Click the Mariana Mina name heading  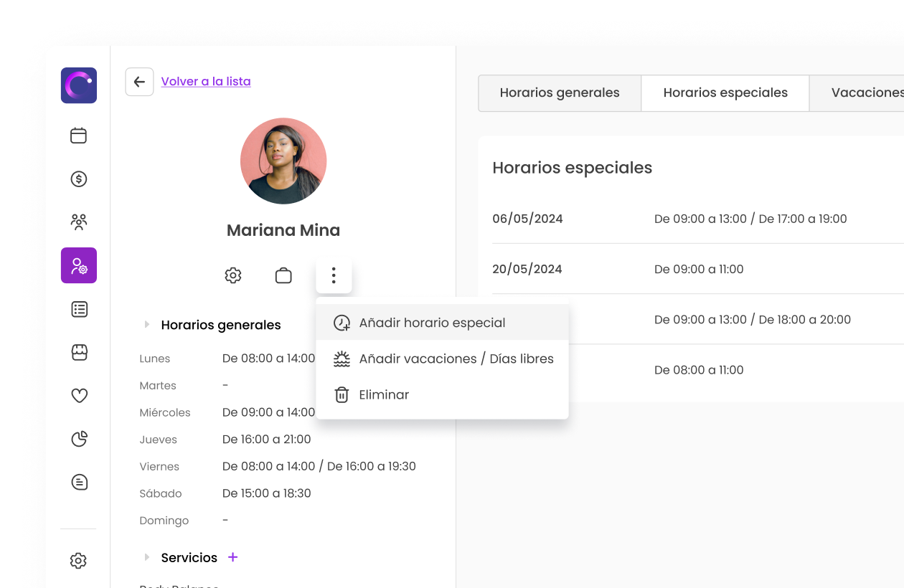point(283,230)
